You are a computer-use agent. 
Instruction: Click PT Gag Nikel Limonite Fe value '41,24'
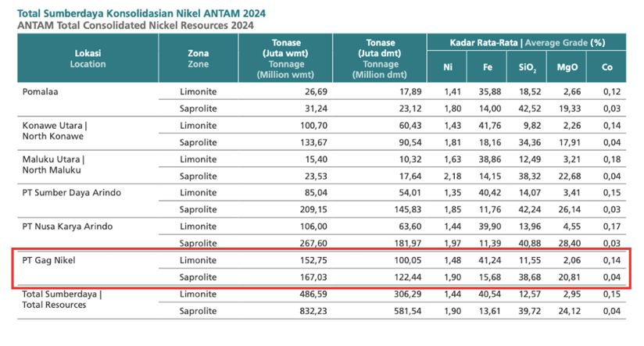point(490,260)
